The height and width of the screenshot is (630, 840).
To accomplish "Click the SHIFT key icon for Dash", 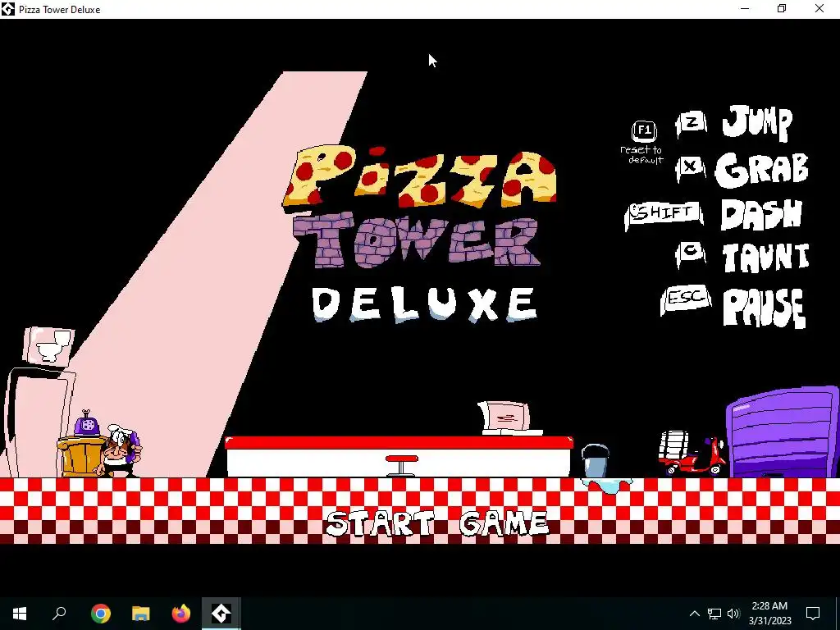I will point(664,215).
